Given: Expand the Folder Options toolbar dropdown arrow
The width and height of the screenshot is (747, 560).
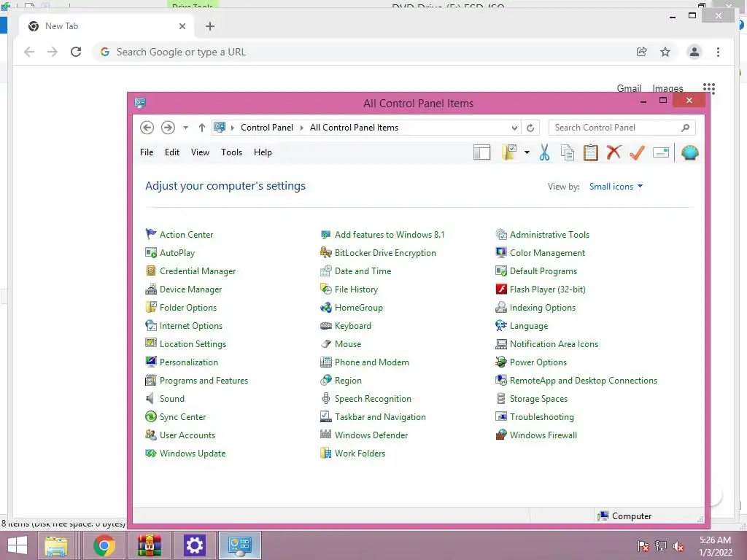Looking at the screenshot, I should click(x=527, y=152).
